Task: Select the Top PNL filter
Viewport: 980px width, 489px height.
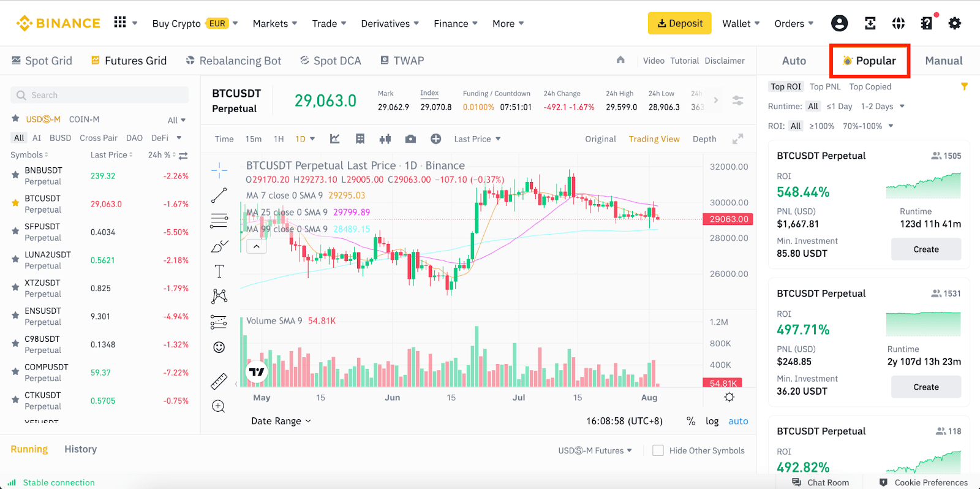Action: (825, 86)
